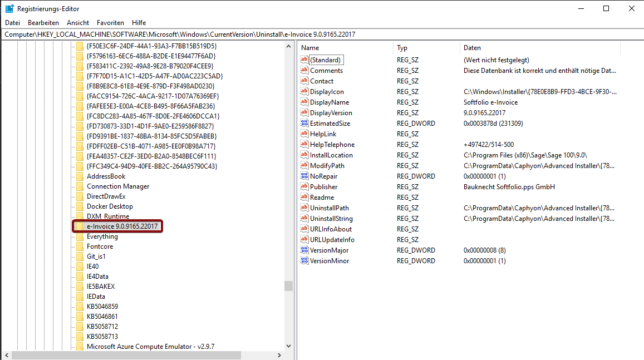Click the Daten column header
644x360 pixels.
click(x=540, y=48)
